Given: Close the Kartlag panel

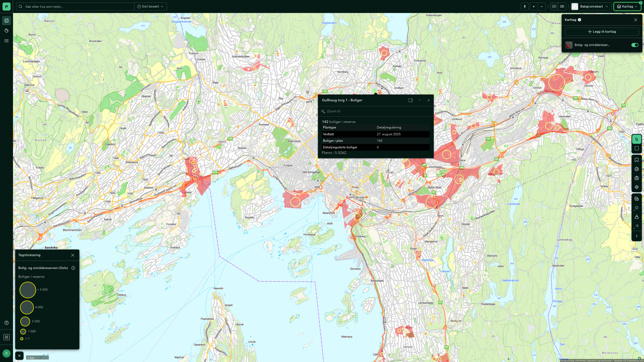Looking at the screenshot, I should (636, 20).
